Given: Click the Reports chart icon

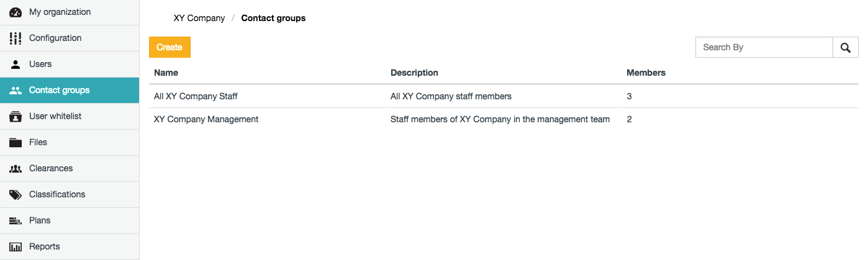Looking at the screenshot, I should pos(16,247).
